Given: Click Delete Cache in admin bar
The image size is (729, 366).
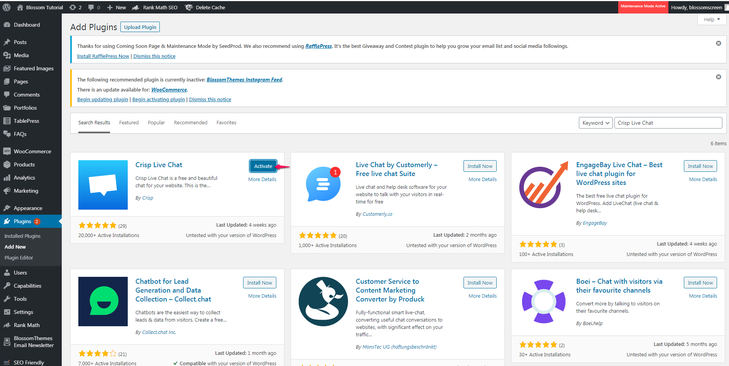Looking at the screenshot, I should (205, 7).
